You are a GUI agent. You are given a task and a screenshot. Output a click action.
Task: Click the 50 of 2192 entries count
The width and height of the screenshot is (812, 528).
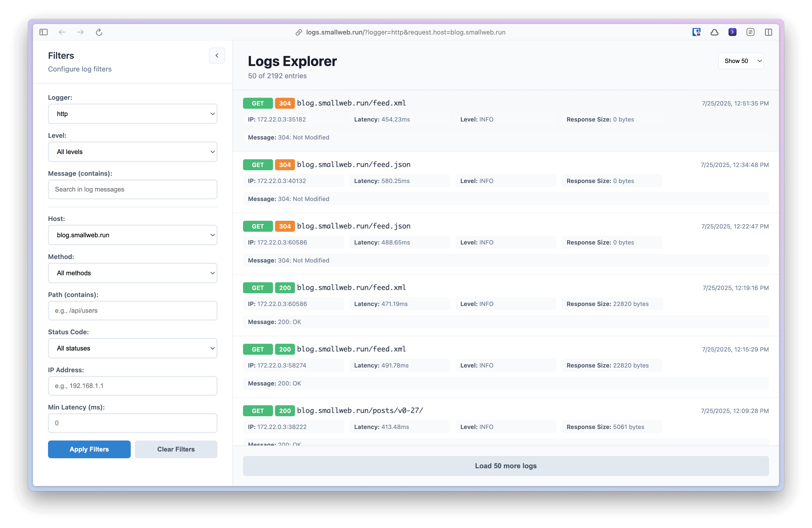click(x=277, y=76)
